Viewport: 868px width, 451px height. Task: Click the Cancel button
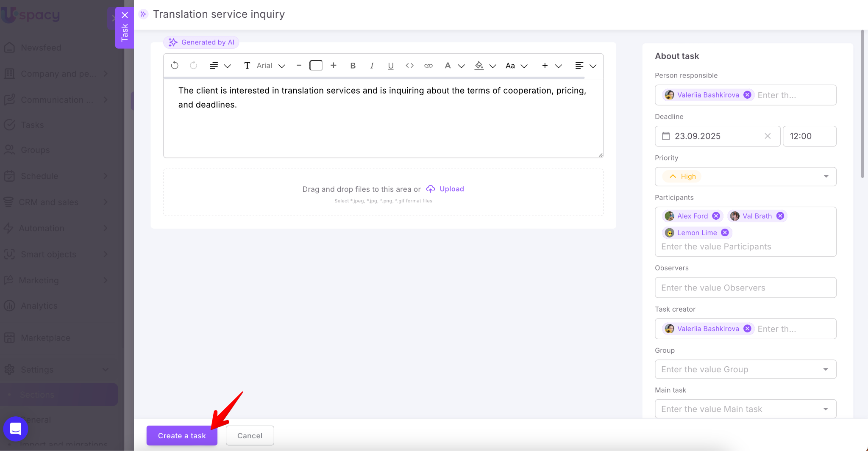click(x=250, y=436)
